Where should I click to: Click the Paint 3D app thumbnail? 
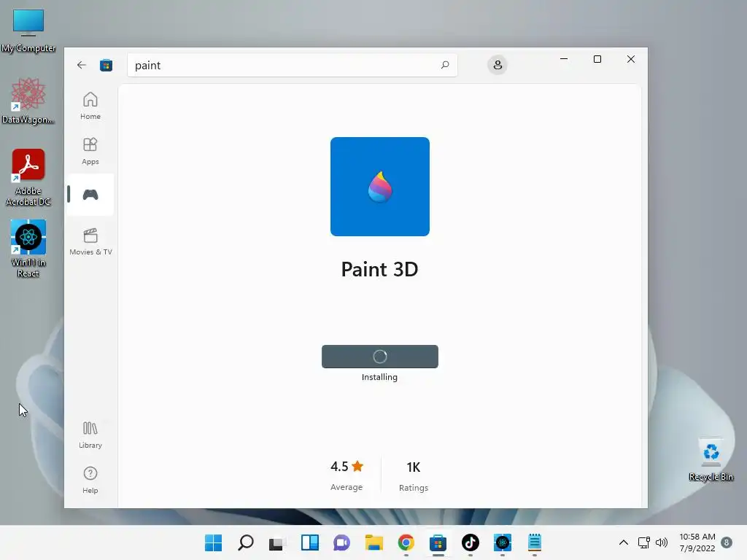[379, 187]
